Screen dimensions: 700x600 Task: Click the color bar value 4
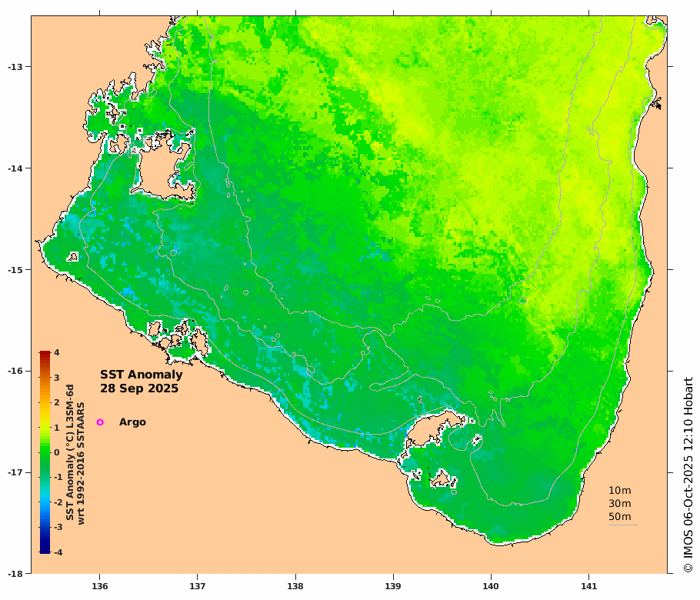click(57, 352)
